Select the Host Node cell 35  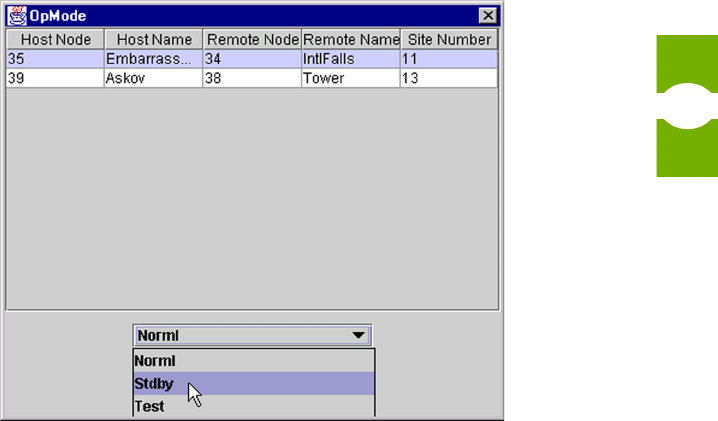click(x=55, y=59)
